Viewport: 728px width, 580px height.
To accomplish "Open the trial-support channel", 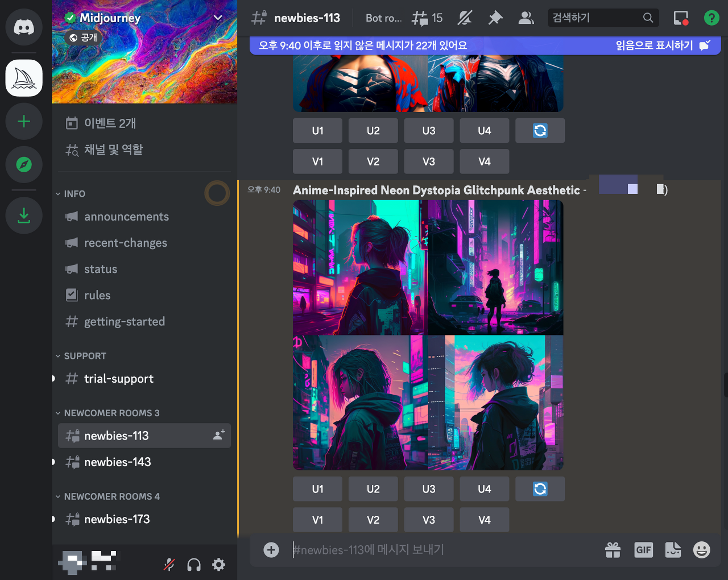I will tap(144, 379).
